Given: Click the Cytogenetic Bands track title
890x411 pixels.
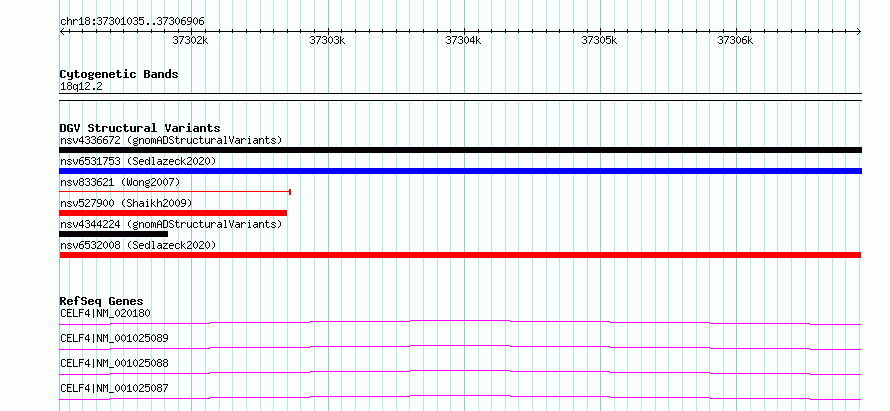Looking at the screenshot, I should (x=119, y=74).
